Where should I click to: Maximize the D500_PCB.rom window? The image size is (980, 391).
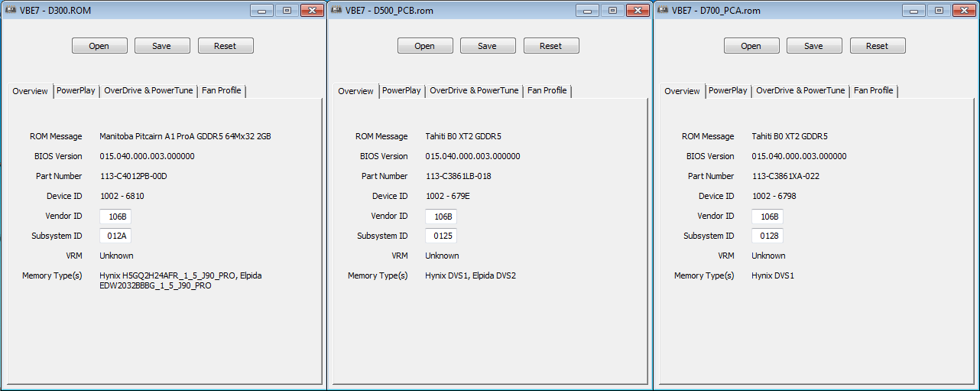point(612,11)
